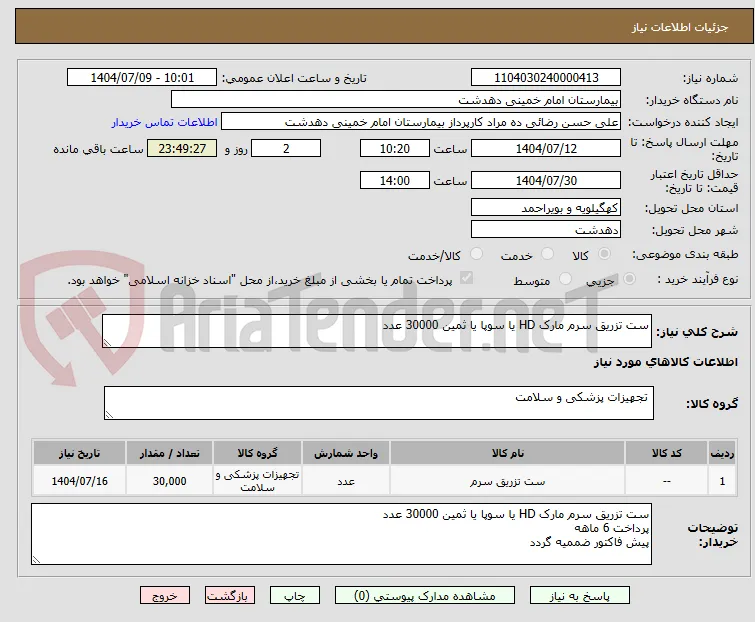Click the request creator field علی حسن رضائی
Image resolution: width=755 pixels, height=622 pixels.
(421, 122)
